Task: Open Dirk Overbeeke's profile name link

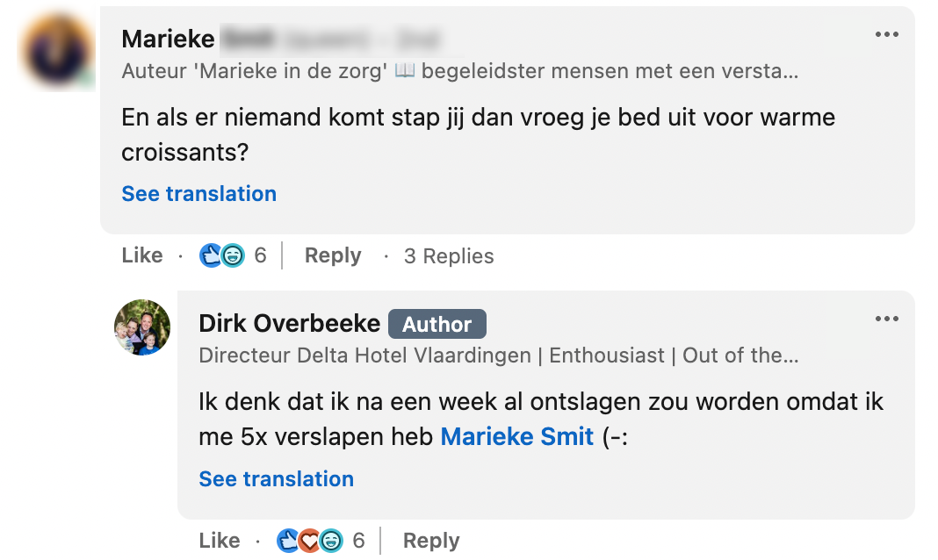Action: tap(289, 324)
